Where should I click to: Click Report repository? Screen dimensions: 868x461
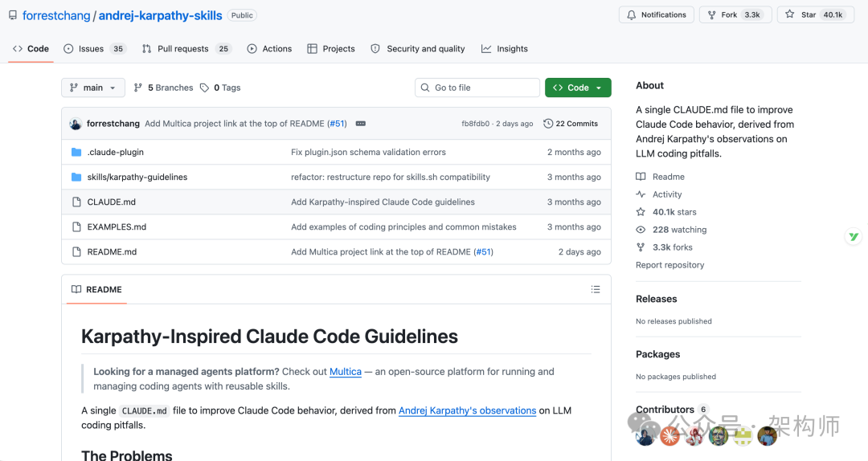coord(669,265)
